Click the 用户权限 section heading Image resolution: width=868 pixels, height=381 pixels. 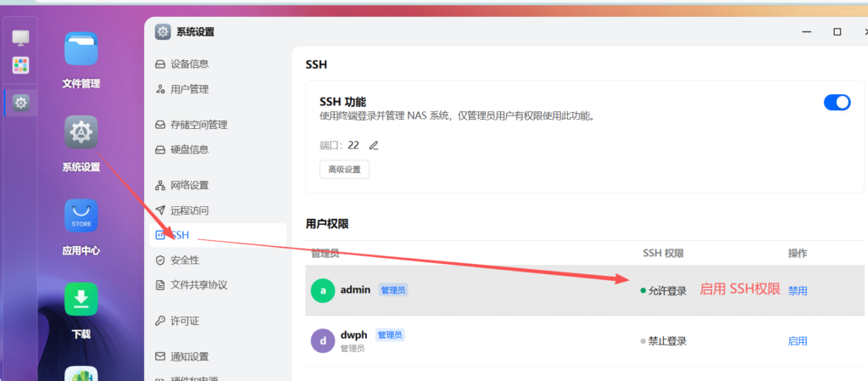326,224
